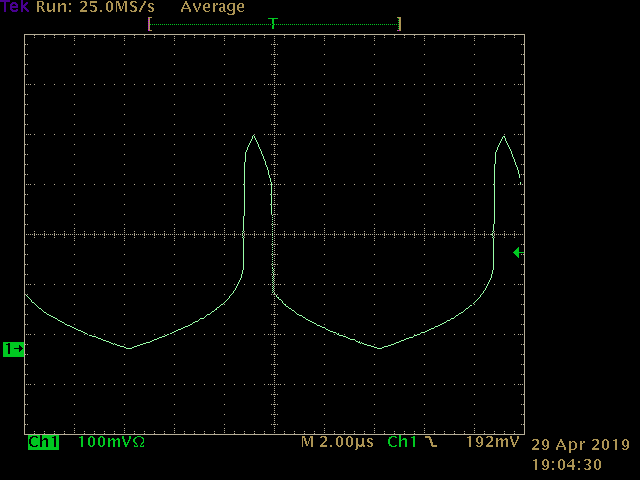Screen dimensions: 640x480
Task: Click the ohm symbol next to 100mV
Action: coord(138,442)
